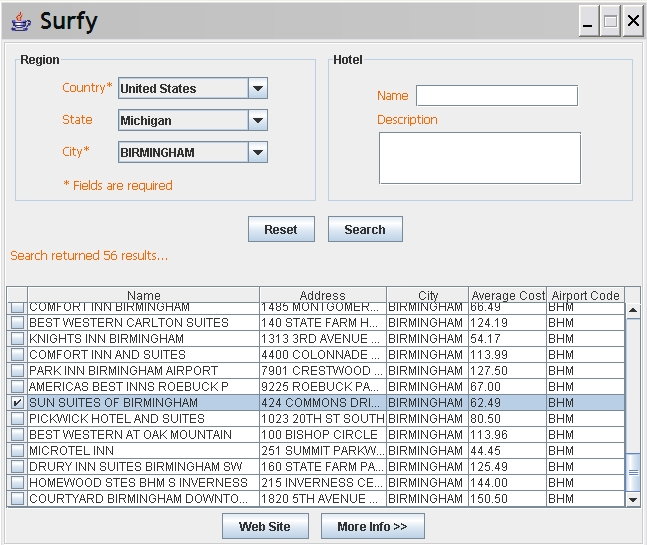The image size is (647, 545).
Task: Click the City column header
Action: pyautogui.click(x=427, y=295)
